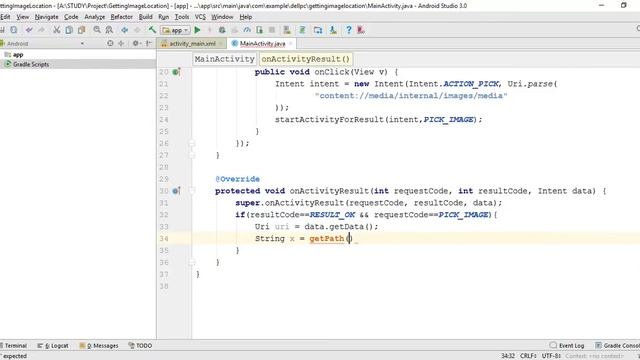Click the Profile app gauge icon
The image size is (640, 360).
coord(247,30)
